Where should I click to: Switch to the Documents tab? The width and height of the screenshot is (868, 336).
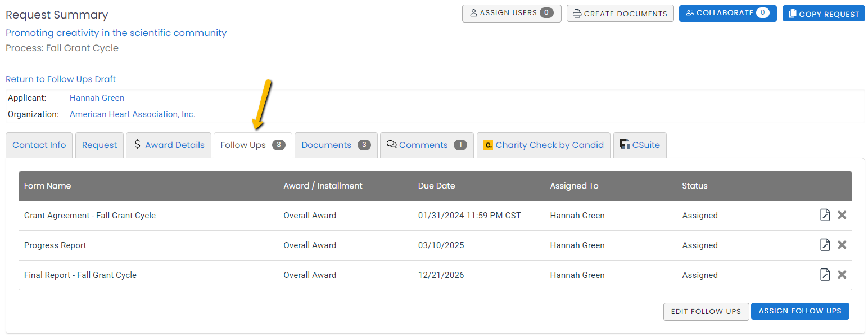click(326, 145)
